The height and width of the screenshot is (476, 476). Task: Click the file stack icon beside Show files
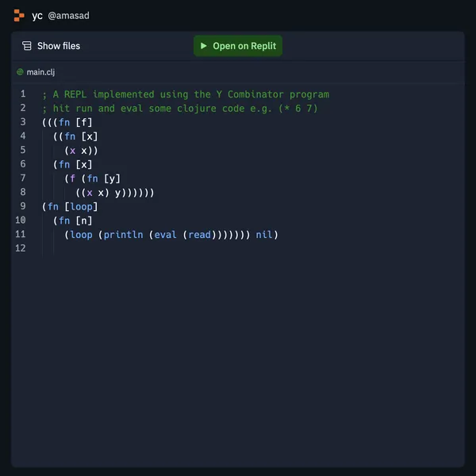(27, 46)
